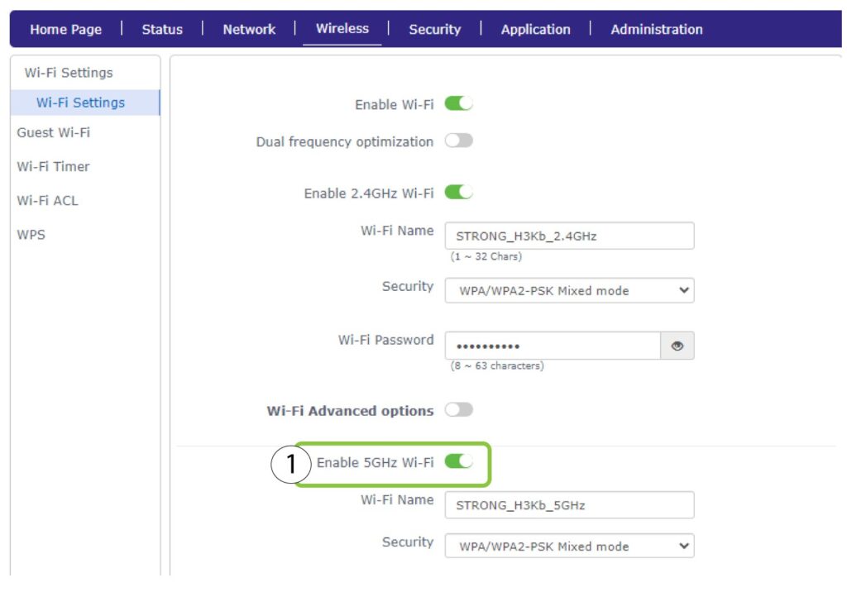This screenshot has height=616, width=847.
Task: Open Guest Wi-Fi in sidebar
Action: click(x=54, y=132)
